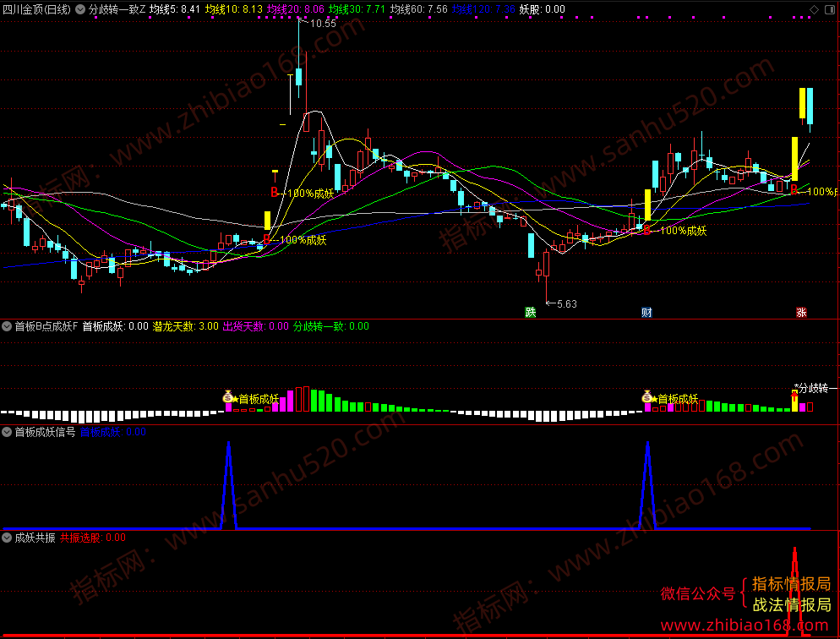
Task: Click the red 涨 event marker
Action: pyautogui.click(x=801, y=312)
